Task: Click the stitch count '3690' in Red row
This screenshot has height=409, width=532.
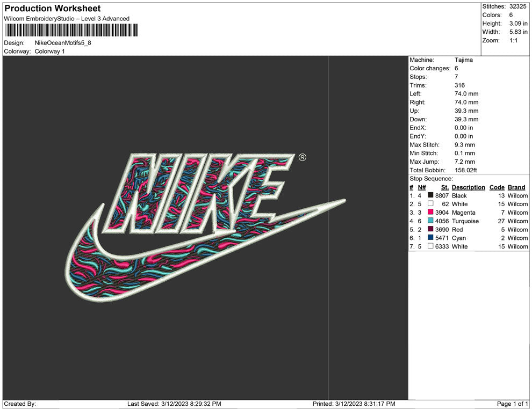Action: point(442,229)
